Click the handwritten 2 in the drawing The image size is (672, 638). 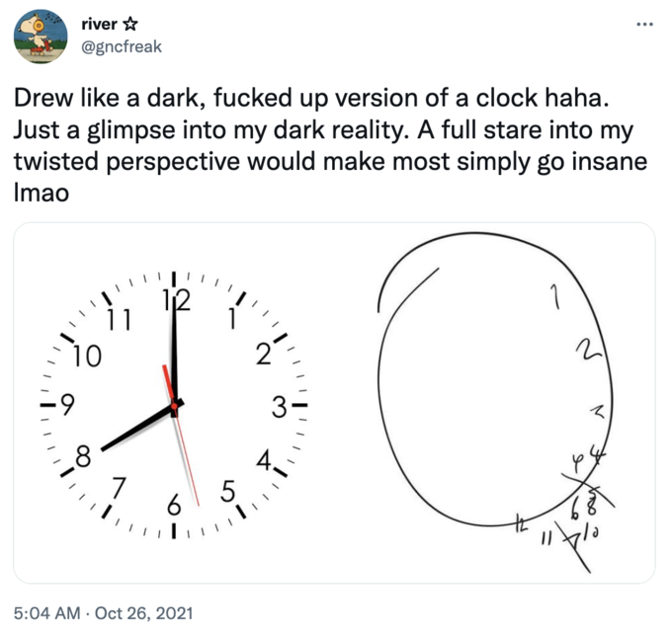(x=588, y=353)
